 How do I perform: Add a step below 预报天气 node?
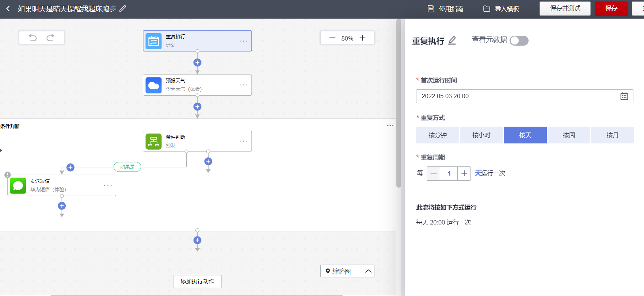197,107
